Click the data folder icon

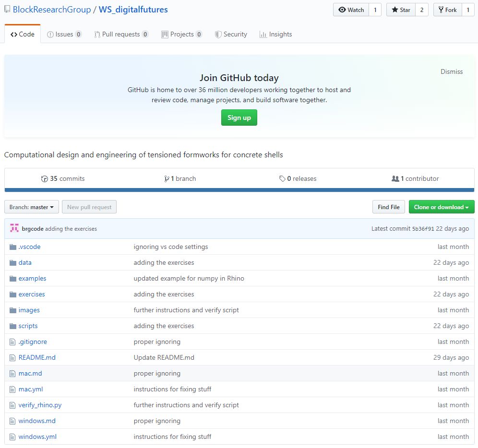pos(13,263)
